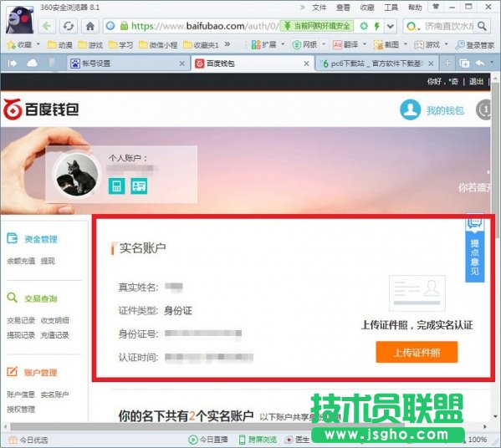Click 登录管家 login manager
The height and width of the screenshot is (448, 501).
point(475,44)
